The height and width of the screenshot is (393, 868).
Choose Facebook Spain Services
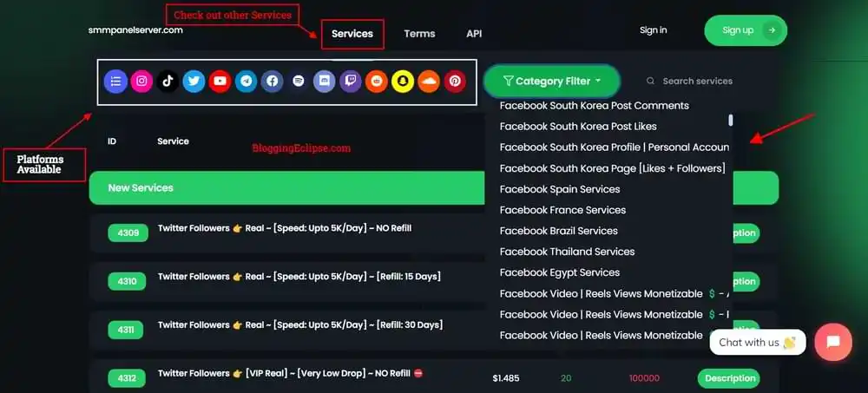[560, 189]
